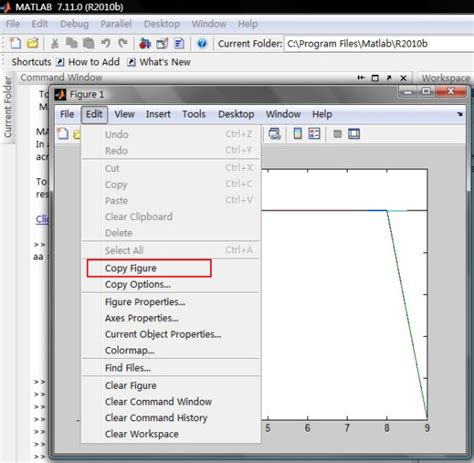Open Tools menu in Figure 1

coord(194,114)
